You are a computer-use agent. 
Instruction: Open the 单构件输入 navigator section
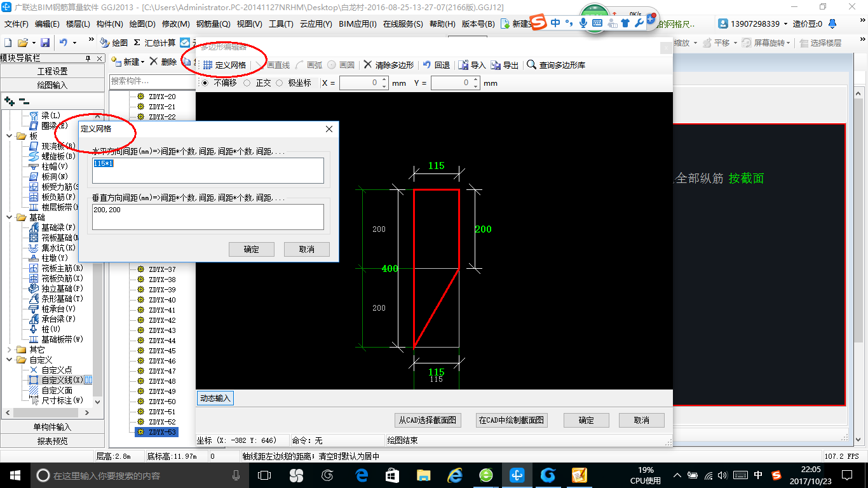(52, 427)
